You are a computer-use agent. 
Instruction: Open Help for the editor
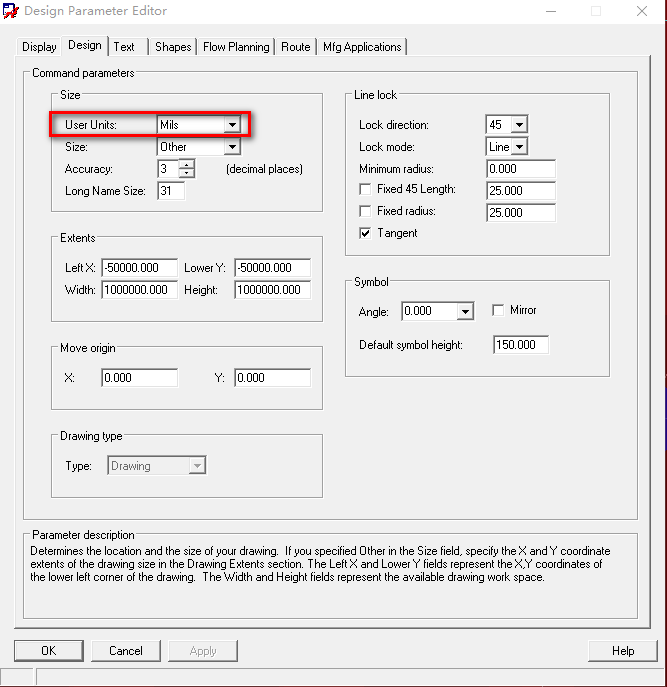click(x=623, y=651)
